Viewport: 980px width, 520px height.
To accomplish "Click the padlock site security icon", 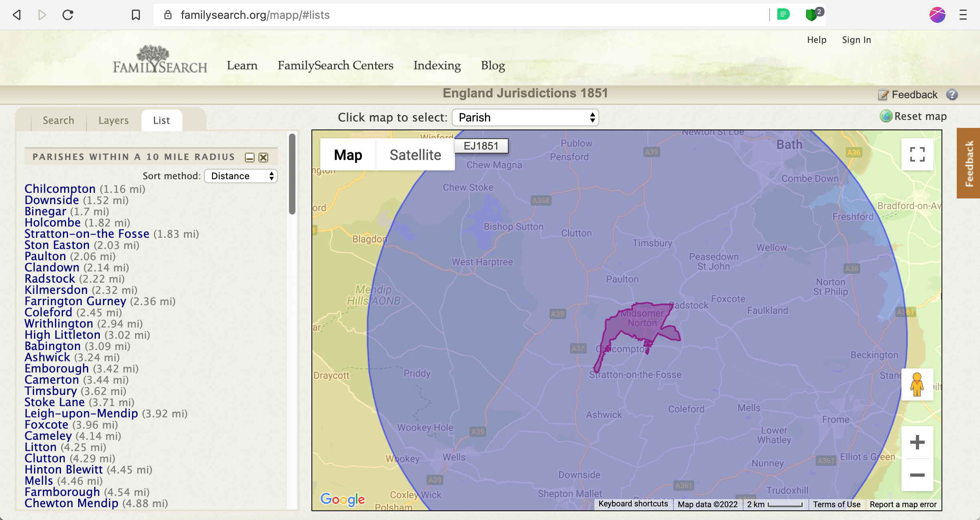I will pyautogui.click(x=168, y=15).
